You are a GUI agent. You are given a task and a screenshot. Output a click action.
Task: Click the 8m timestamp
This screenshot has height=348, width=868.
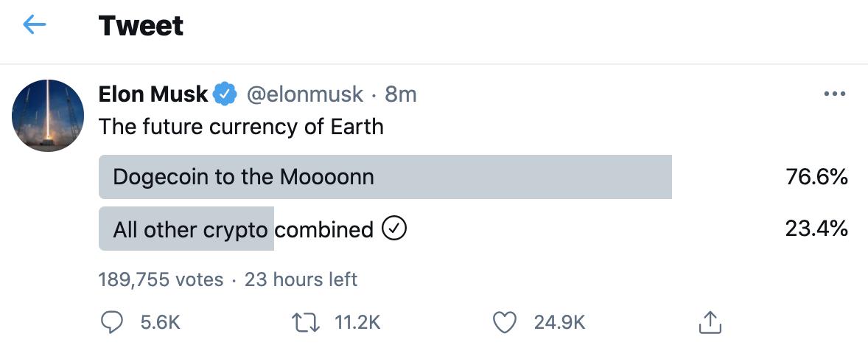tap(401, 94)
